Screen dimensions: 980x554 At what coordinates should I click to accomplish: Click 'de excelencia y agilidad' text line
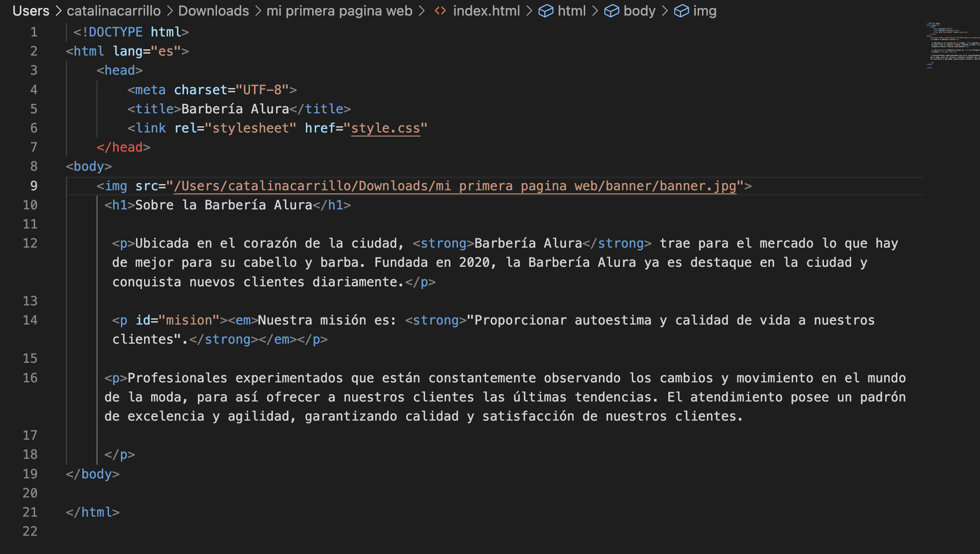[x=197, y=416]
